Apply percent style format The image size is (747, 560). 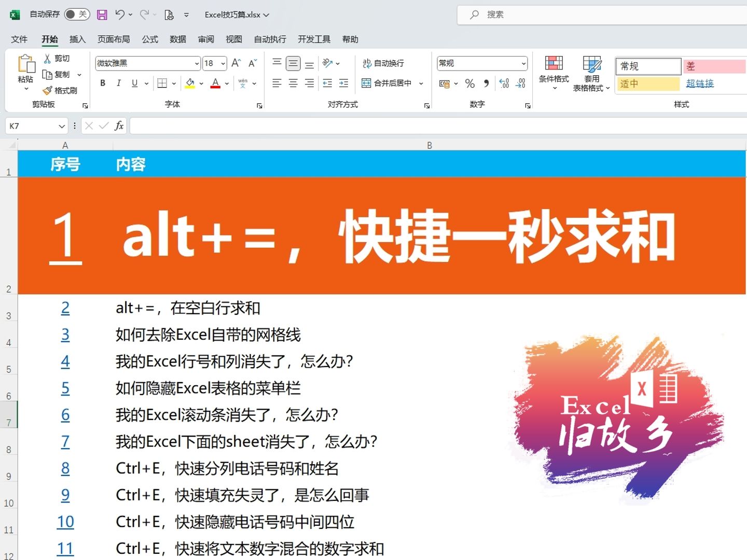(x=470, y=83)
